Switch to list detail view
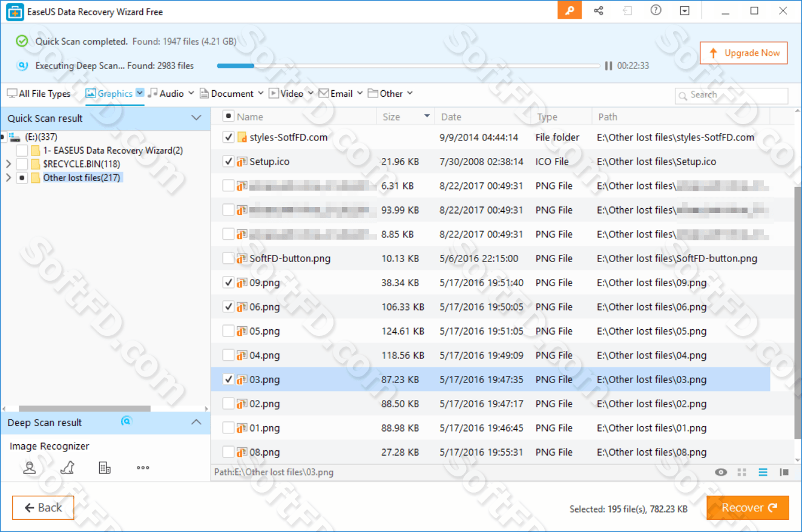The image size is (802, 532). click(x=763, y=473)
